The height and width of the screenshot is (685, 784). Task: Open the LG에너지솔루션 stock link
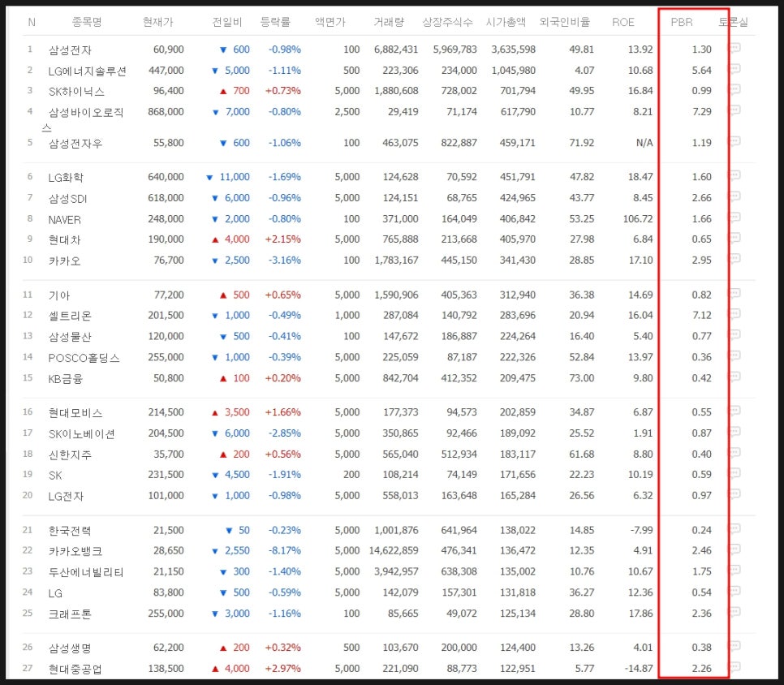pyautogui.click(x=87, y=71)
